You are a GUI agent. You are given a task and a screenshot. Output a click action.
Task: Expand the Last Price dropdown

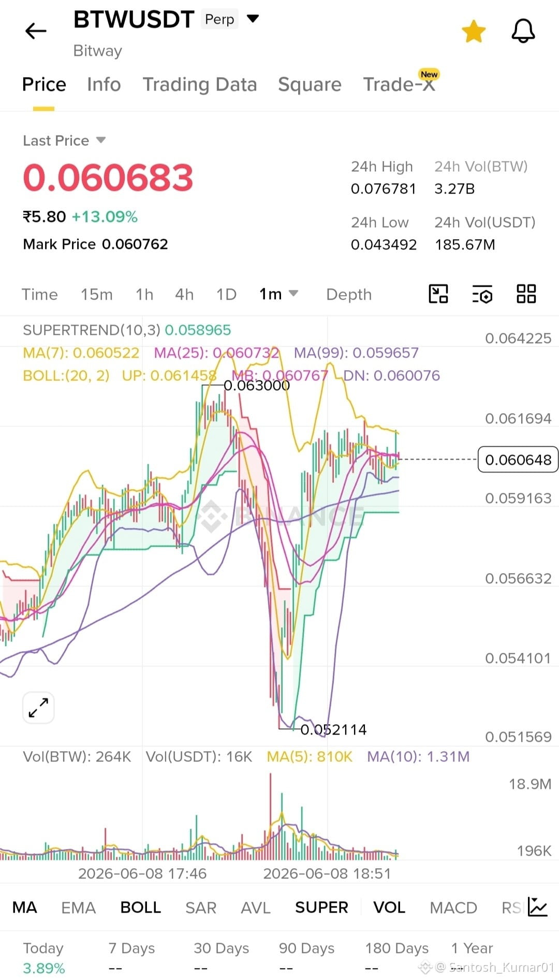coord(64,140)
